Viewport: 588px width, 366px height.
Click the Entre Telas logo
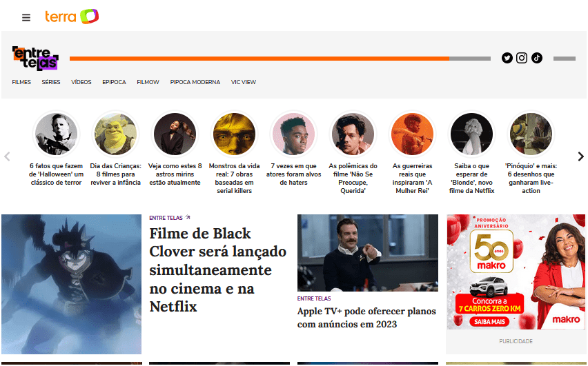tap(35, 59)
